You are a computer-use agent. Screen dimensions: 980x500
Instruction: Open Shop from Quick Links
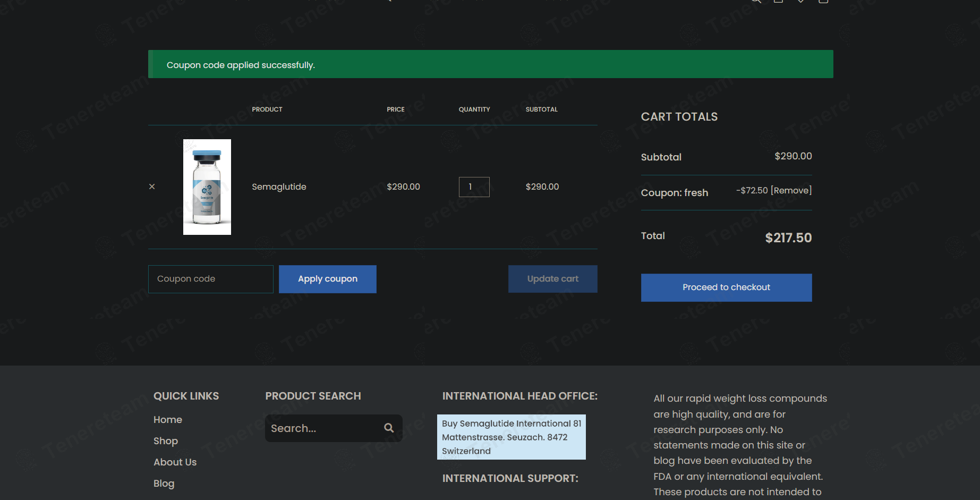click(x=166, y=441)
